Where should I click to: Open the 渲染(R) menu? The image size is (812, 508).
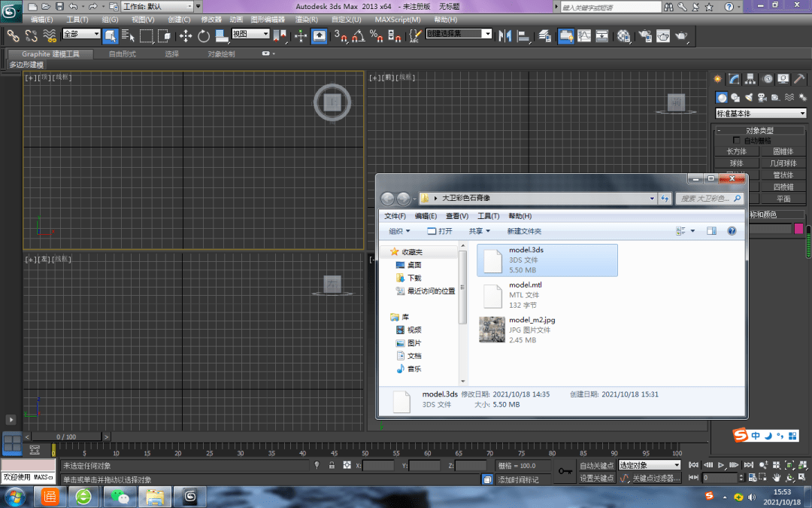307,20
